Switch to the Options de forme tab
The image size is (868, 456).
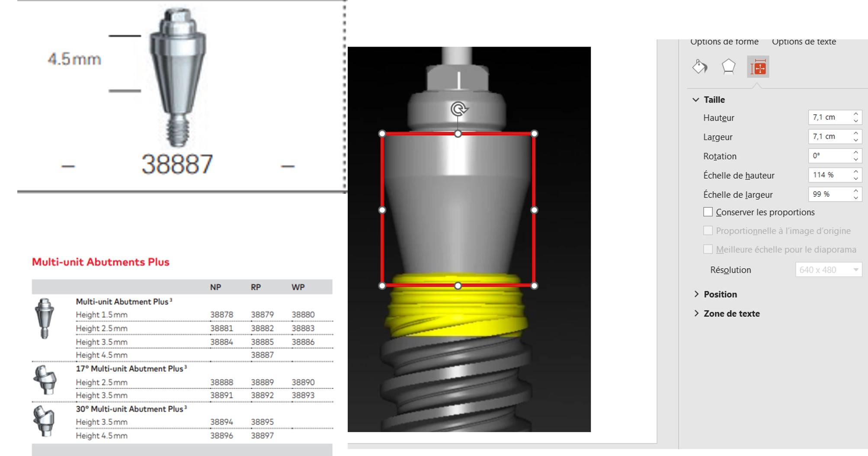click(724, 42)
